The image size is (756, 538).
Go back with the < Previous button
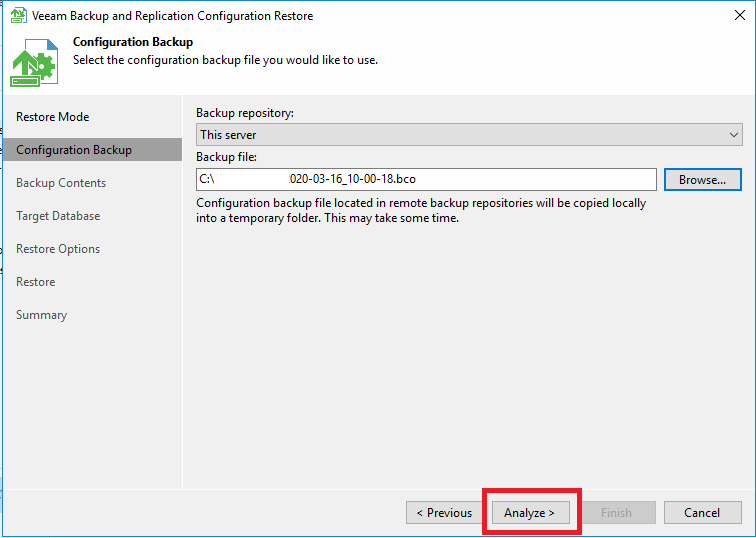coord(445,512)
